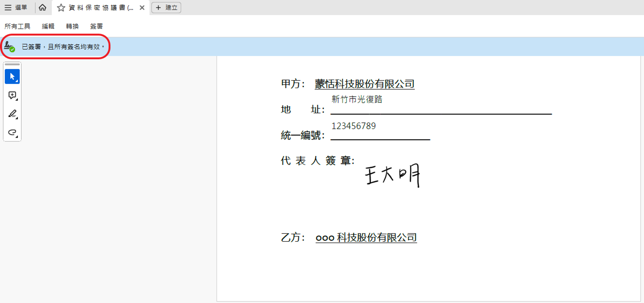Star the 資料保密協議書 document tab

pos(61,8)
